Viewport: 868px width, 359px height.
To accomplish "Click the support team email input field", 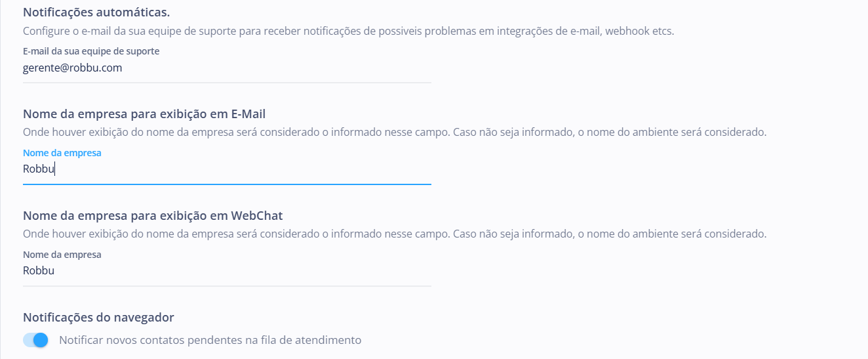I will pyautogui.click(x=227, y=68).
